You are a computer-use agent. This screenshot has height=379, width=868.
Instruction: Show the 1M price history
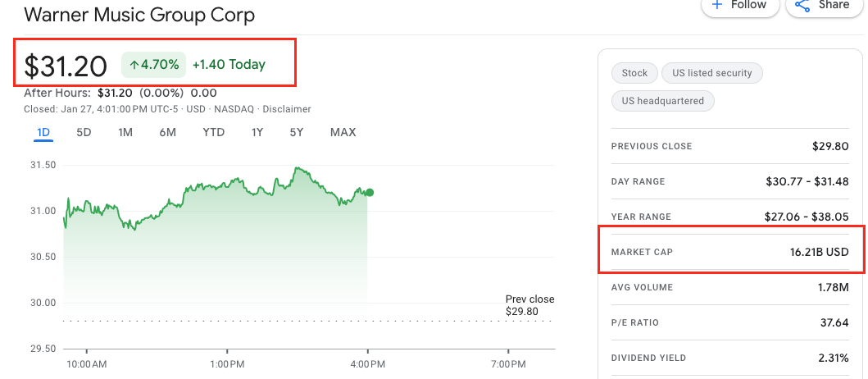pos(125,132)
